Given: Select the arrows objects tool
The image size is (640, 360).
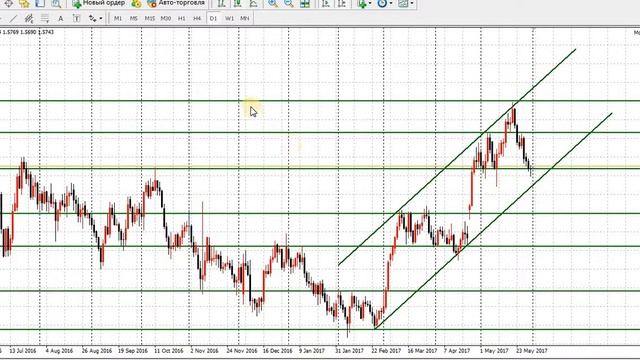Looking at the screenshot, I should tap(93, 18).
